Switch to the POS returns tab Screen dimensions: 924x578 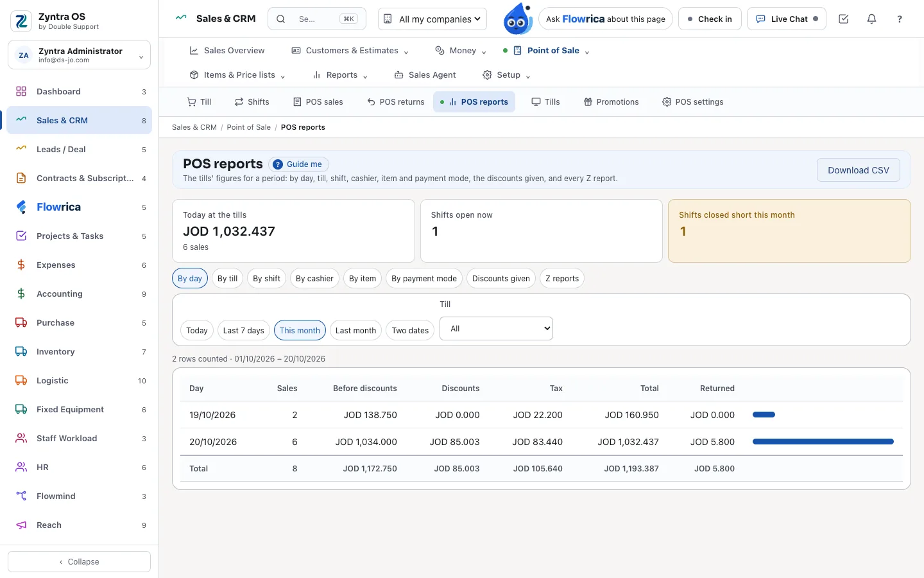click(x=396, y=101)
